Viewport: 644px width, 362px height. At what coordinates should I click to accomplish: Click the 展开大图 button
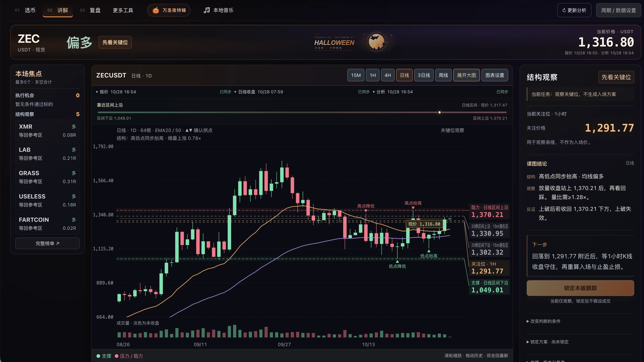pyautogui.click(x=466, y=75)
